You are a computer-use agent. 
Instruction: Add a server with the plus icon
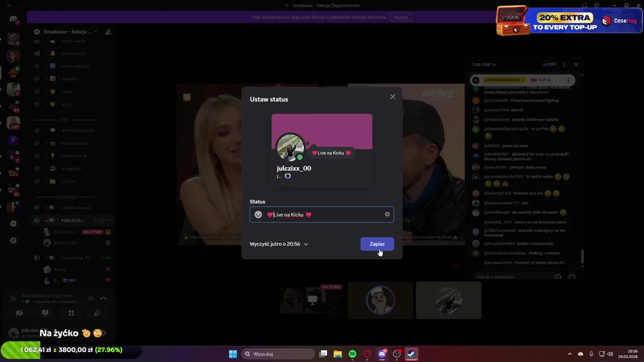pyautogui.click(x=13, y=224)
